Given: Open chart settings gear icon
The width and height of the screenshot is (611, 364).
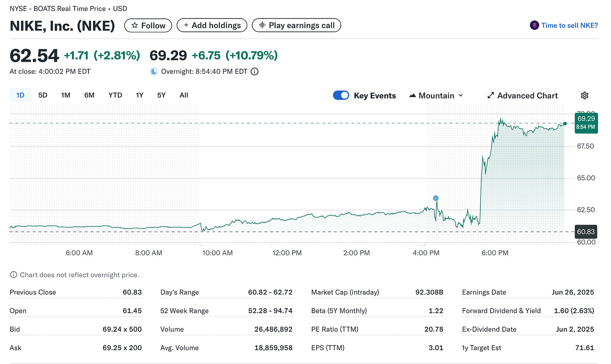Looking at the screenshot, I should point(585,96).
